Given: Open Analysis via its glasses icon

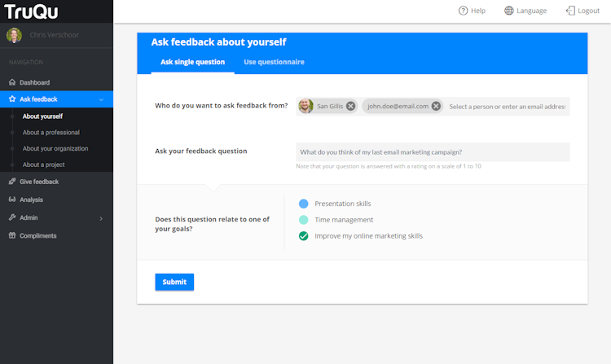Looking at the screenshot, I should click(x=12, y=200).
